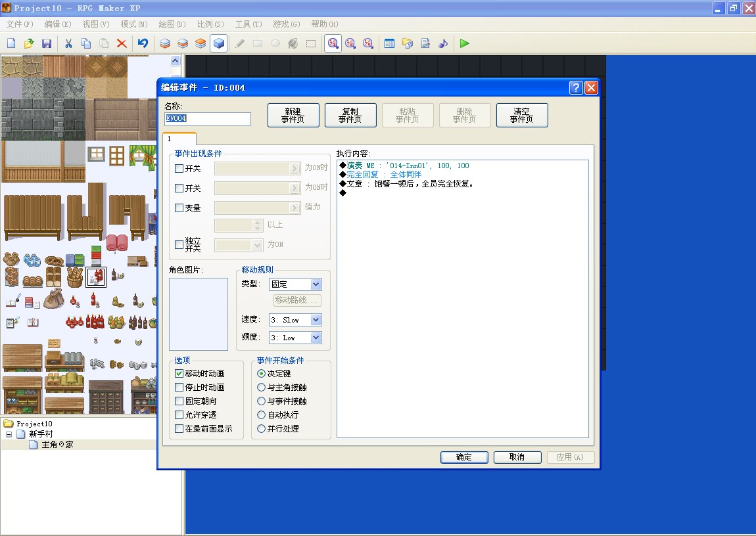Create a new project with the blank page icon
This screenshot has height=536, width=756.
coord(11,43)
